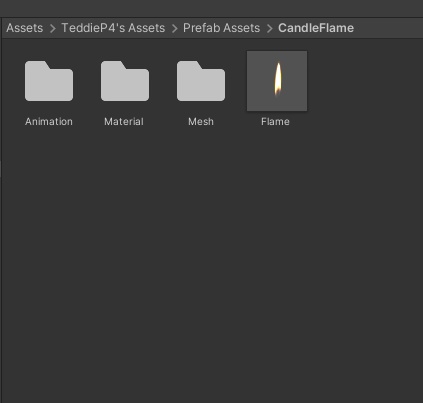This screenshot has height=403, width=423.
Task: Go to Assets in the breadcrumb
Action: [25, 28]
